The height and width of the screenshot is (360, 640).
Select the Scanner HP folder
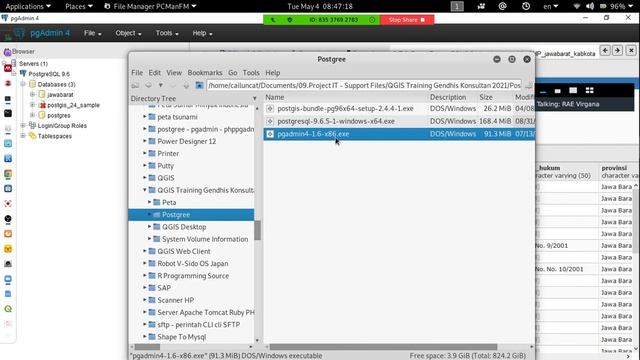(x=176, y=300)
